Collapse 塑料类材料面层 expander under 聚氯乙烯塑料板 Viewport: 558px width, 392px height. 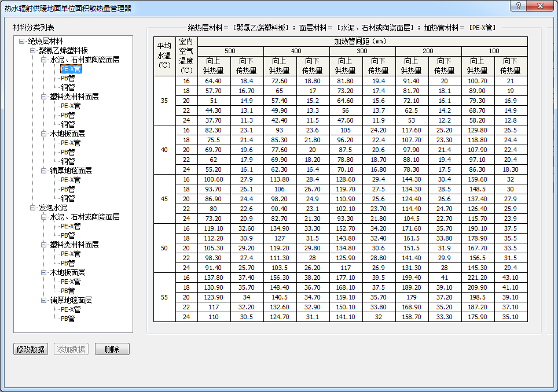tap(44, 97)
